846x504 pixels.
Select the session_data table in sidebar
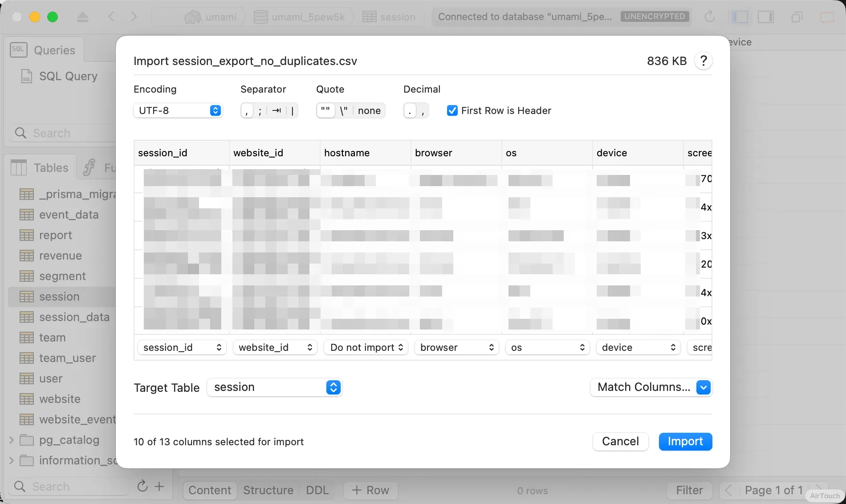[x=74, y=317]
